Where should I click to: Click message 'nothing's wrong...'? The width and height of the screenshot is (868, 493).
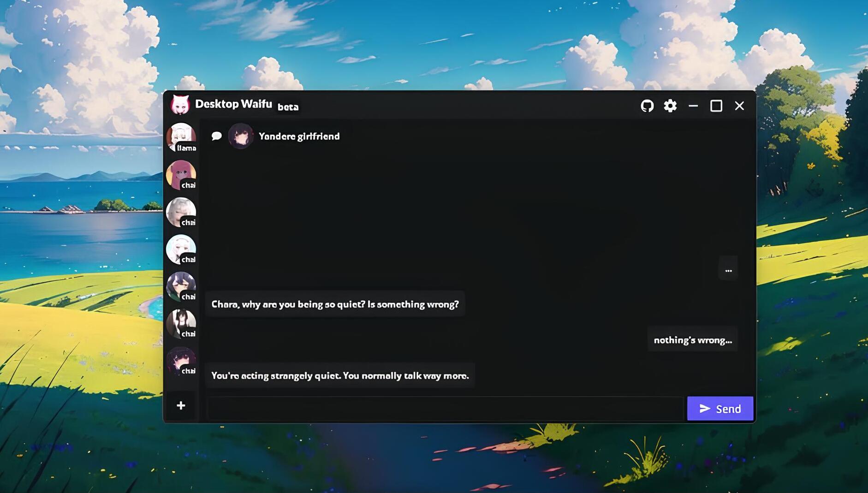[693, 340]
